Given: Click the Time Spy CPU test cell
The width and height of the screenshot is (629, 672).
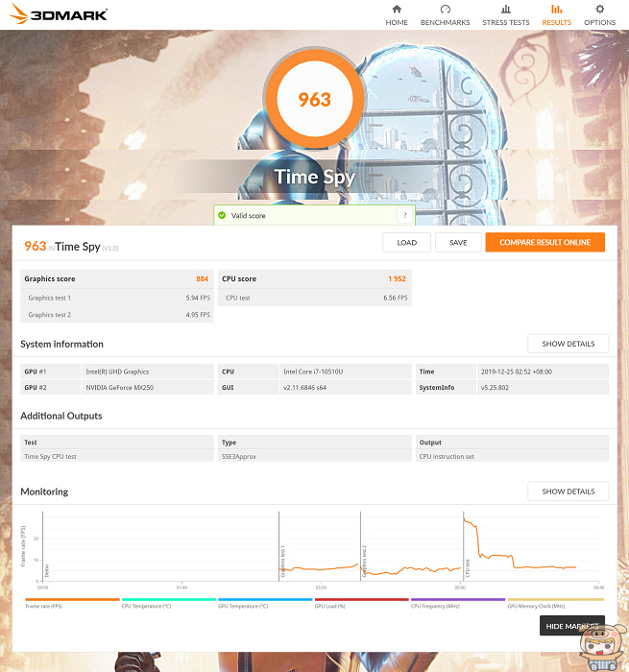Looking at the screenshot, I should tap(117, 456).
